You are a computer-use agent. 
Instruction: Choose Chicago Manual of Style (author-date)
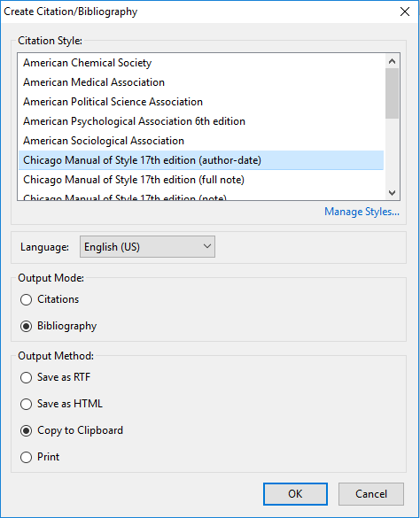point(201,160)
